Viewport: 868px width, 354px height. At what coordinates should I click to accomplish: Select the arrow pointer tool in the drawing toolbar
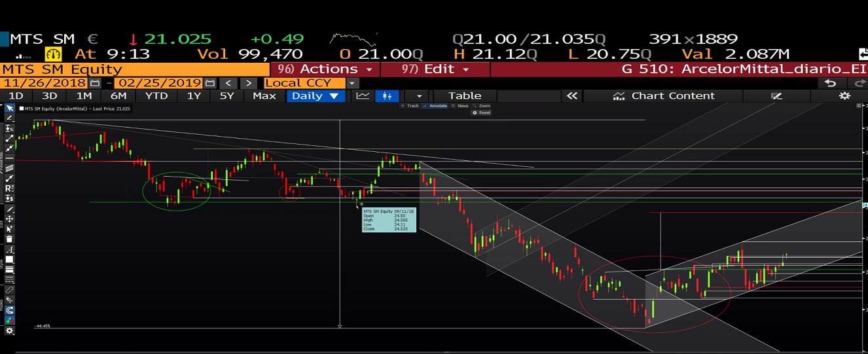click(x=9, y=108)
